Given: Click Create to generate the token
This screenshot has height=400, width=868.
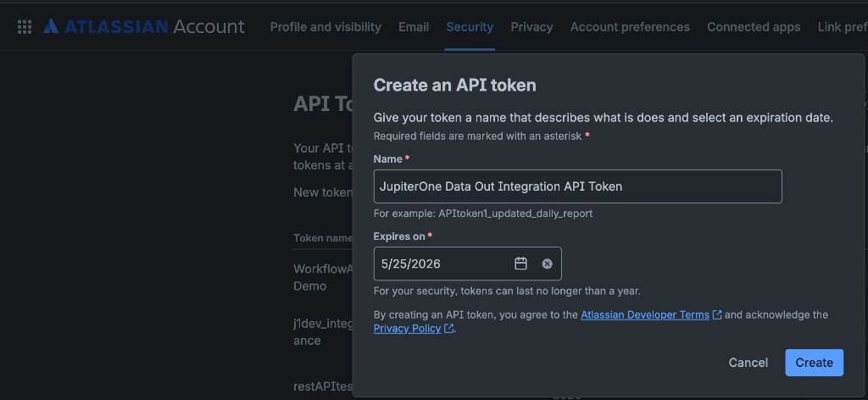Looking at the screenshot, I should coord(814,363).
